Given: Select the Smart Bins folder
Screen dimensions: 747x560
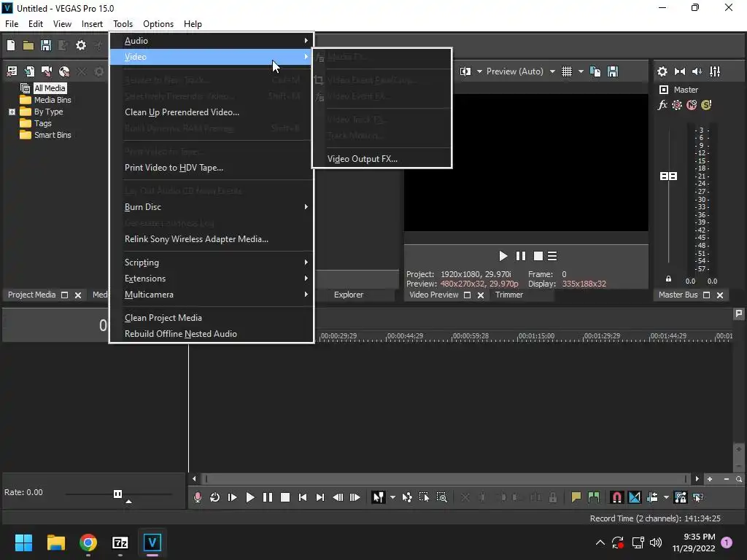Looking at the screenshot, I should pyautogui.click(x=53, y=135).
